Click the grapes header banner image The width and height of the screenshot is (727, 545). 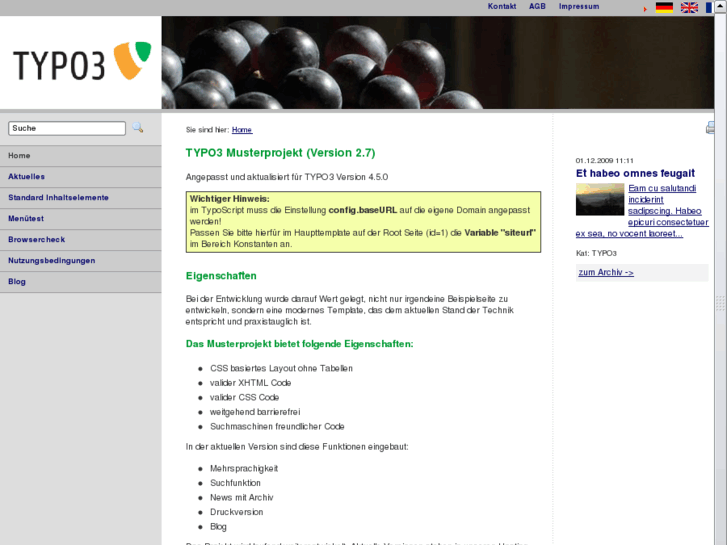pos(438,63)
